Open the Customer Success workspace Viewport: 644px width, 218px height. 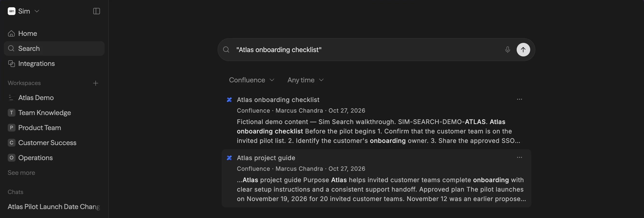click(x=54, y=143)
